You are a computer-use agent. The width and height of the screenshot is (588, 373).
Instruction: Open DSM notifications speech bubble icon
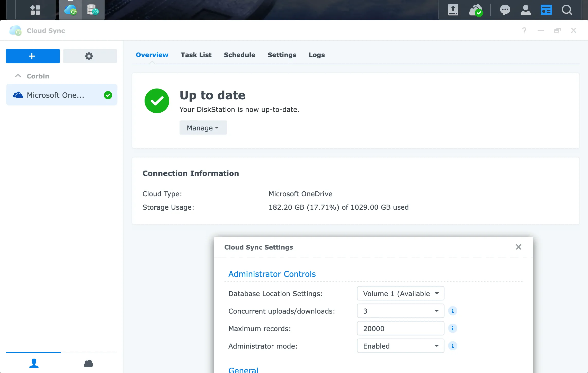click(505, 10)
